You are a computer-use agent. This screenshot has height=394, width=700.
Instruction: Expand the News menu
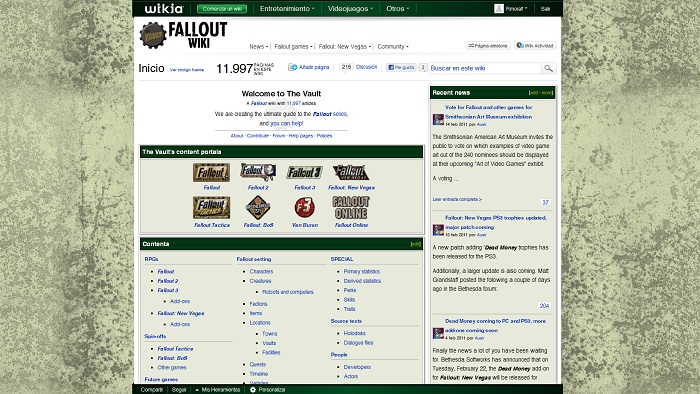pos(258,46)
